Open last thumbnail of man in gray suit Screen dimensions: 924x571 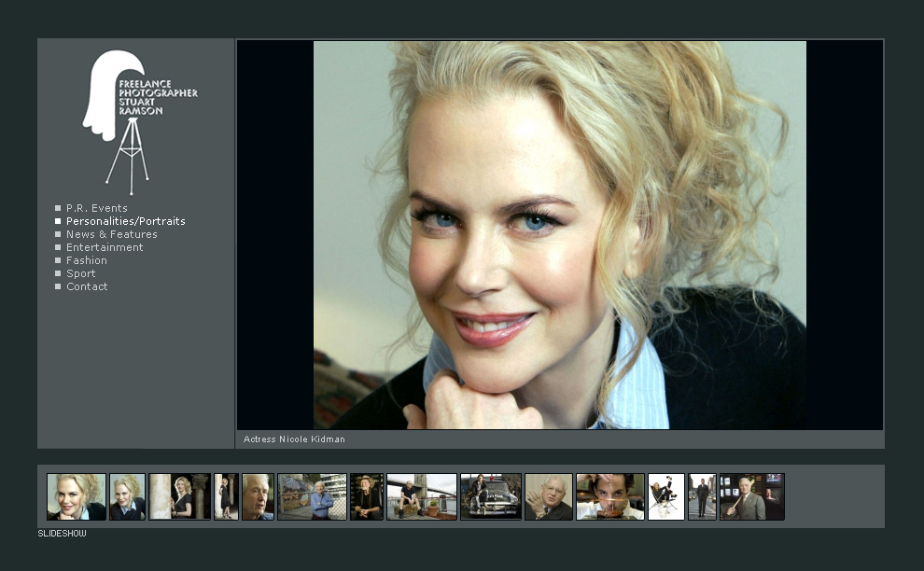point(751,496)
